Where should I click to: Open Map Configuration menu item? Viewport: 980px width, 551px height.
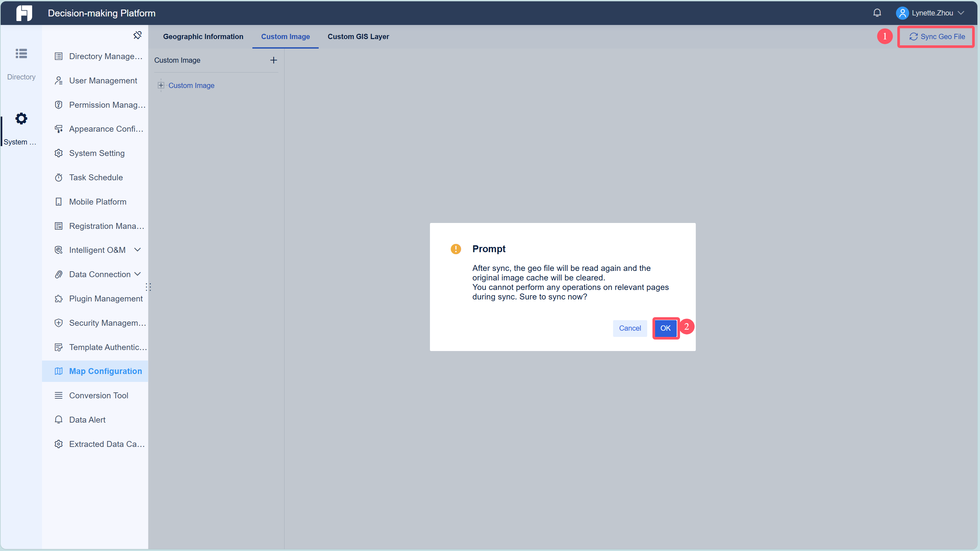[x=95, y=371]
